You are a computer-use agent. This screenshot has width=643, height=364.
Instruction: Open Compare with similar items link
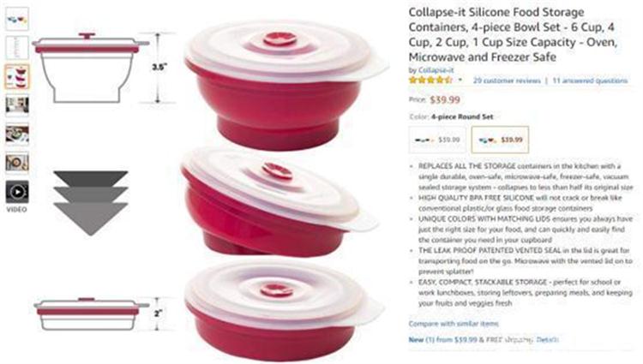tap(454, 324)
